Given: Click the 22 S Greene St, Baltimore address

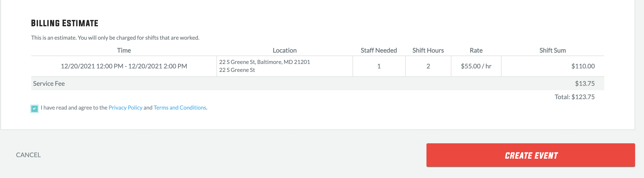Looking at the screenshot, I should tap(264, 62).
